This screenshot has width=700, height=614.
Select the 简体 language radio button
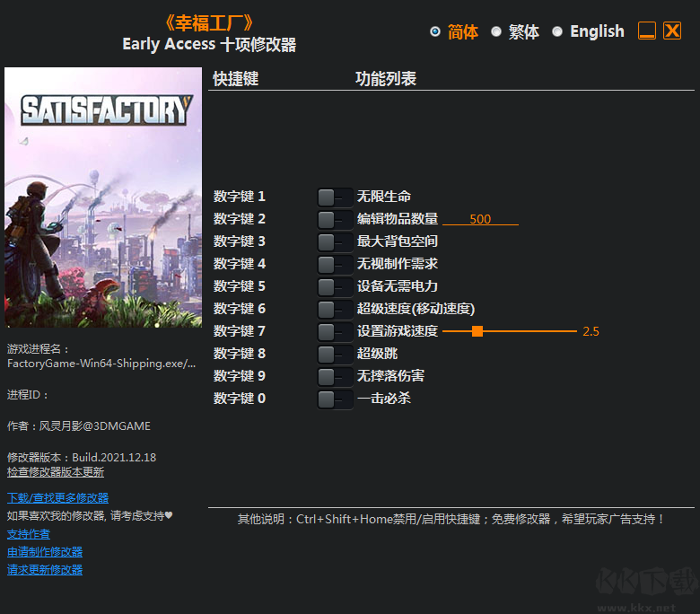tap(435, 31)
